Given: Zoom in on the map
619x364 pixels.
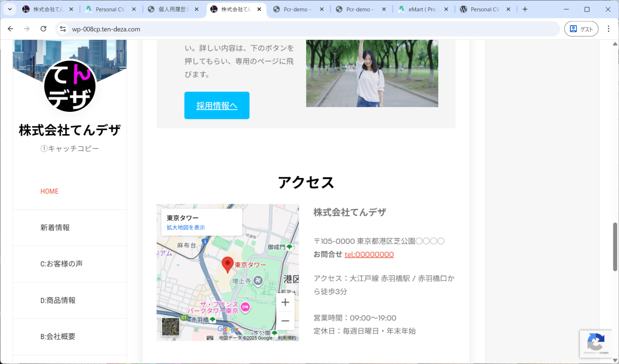Looking at the screenshot, I should point(285,302).
